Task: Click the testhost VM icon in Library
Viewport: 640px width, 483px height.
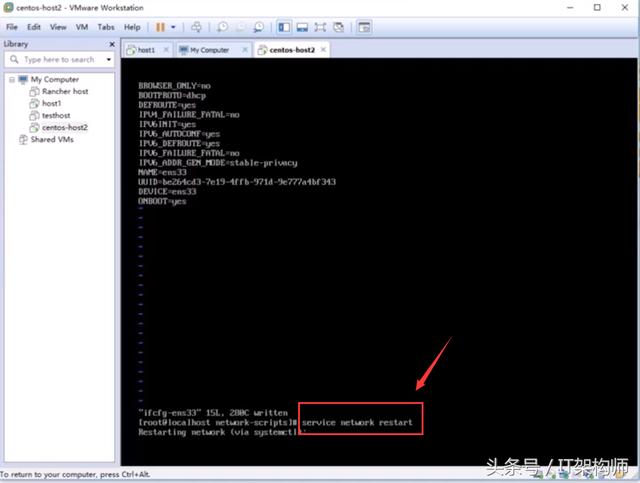Action: point(34,116)
